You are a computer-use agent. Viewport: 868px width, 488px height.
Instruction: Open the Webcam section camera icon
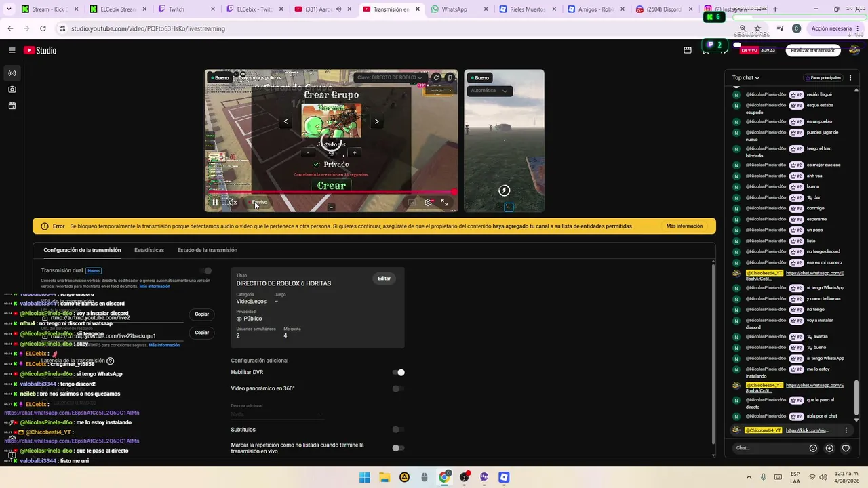point(12,89)
